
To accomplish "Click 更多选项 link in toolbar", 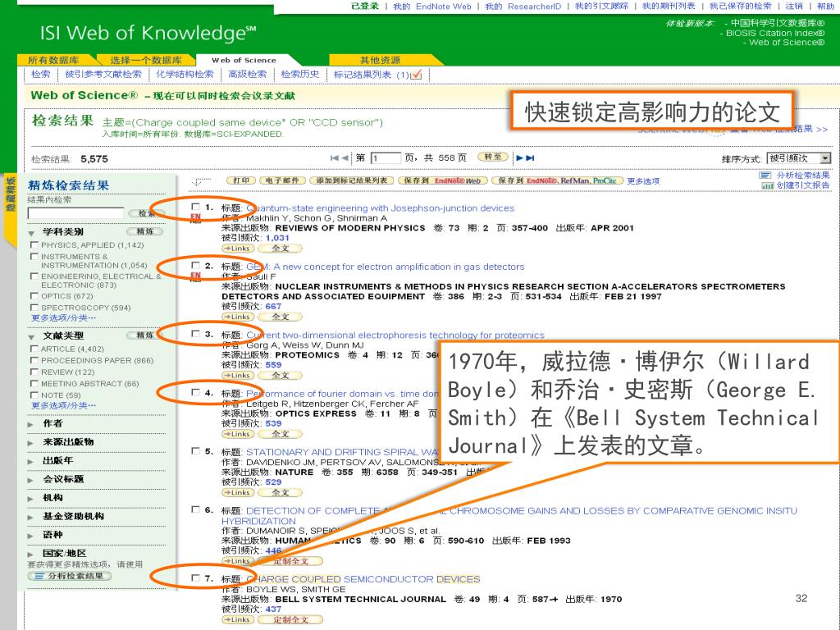I will point(643,181).
